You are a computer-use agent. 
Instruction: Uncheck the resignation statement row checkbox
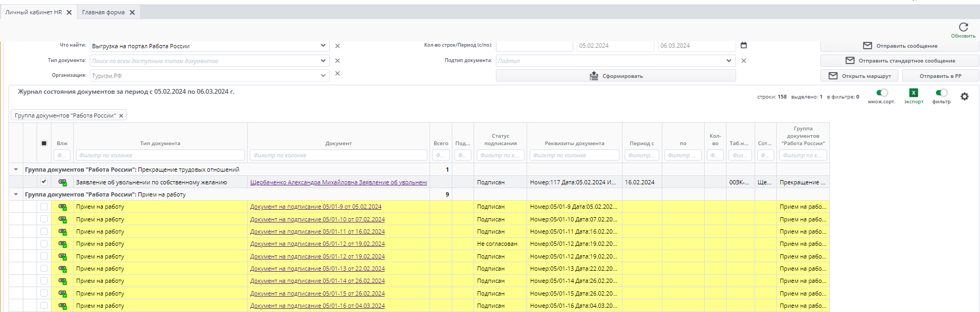[44, 182]
